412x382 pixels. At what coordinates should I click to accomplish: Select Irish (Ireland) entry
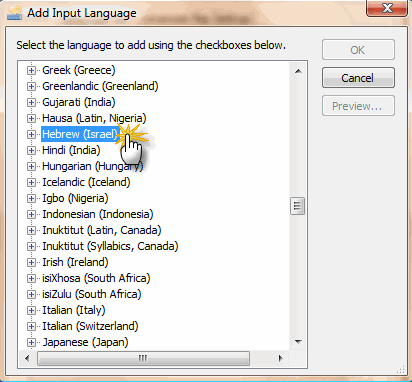point(75,262)
